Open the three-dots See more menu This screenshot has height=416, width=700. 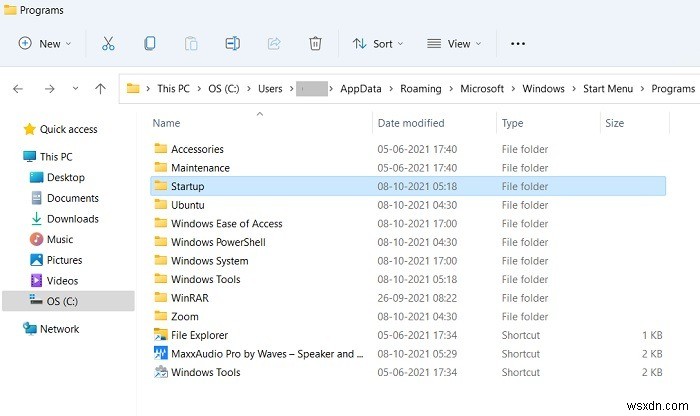[x=518, y=44]
